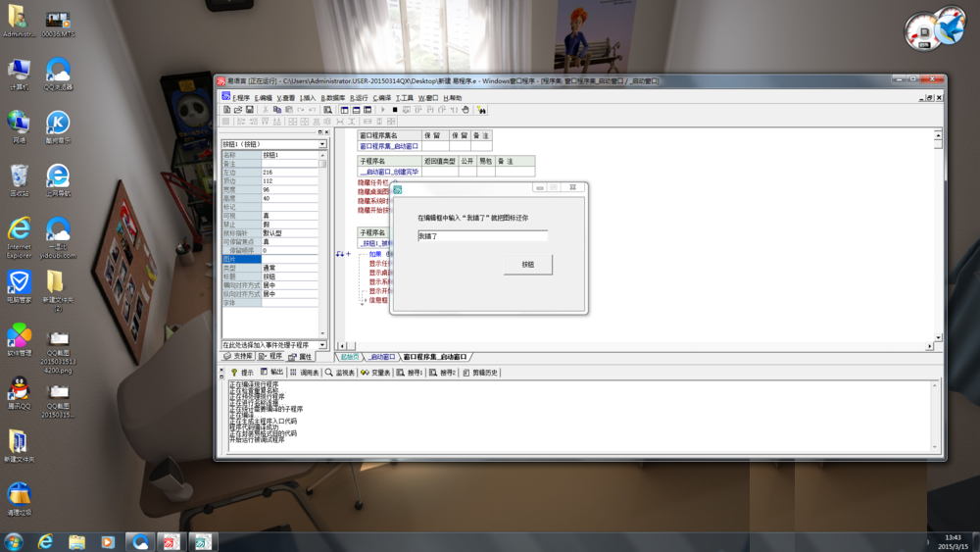Click the 标题 property value 按钮
980x552 pixels.
point(290,276)
